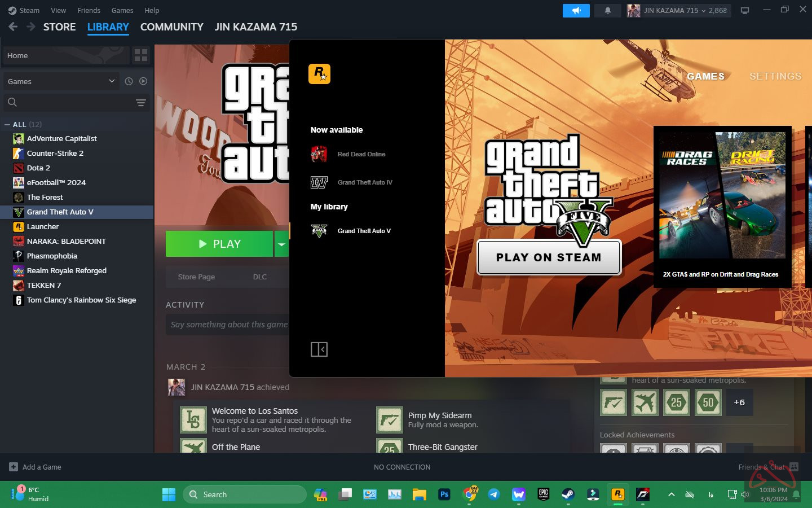
Task: Select Grand Theft Auto V under My library
Action: click(364, 231)
